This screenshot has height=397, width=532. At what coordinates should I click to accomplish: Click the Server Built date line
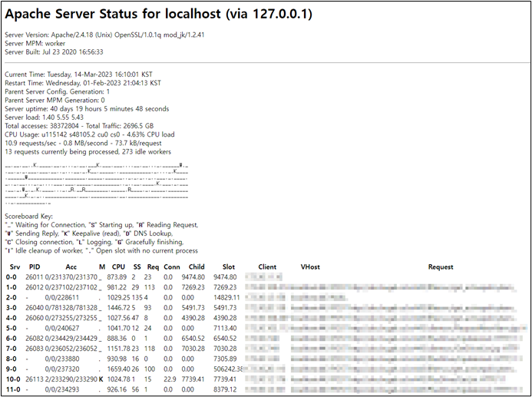tap(54, 52)
